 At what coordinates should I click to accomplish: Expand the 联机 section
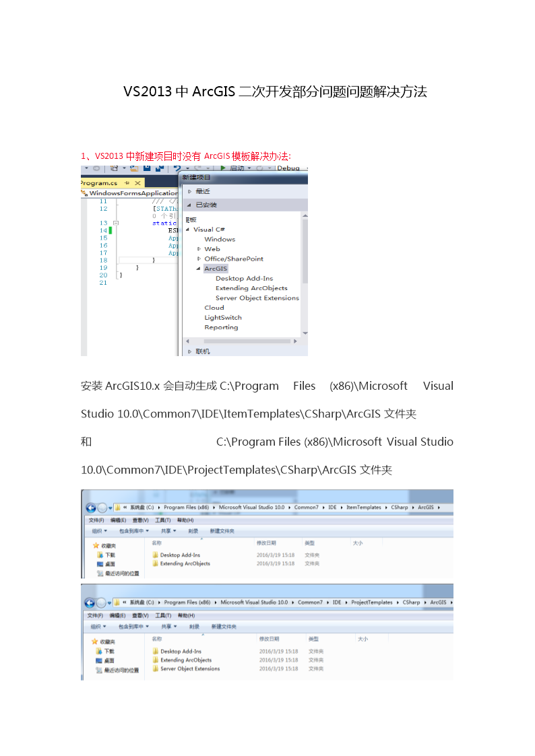pos(189,351)
